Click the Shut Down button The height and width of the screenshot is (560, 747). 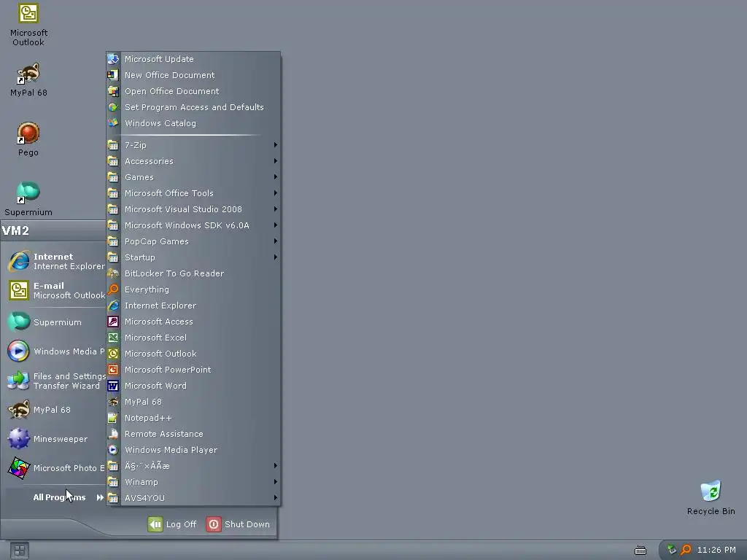tap(239, 524)
